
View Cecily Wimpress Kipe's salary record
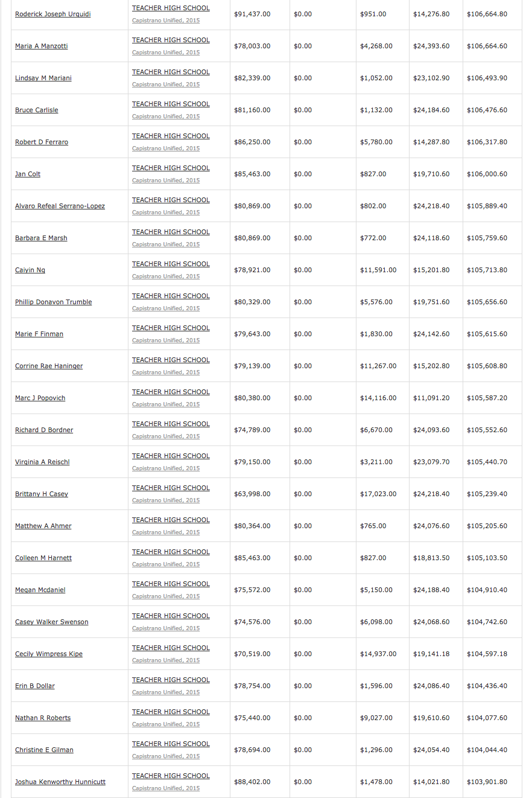[49, 654]
